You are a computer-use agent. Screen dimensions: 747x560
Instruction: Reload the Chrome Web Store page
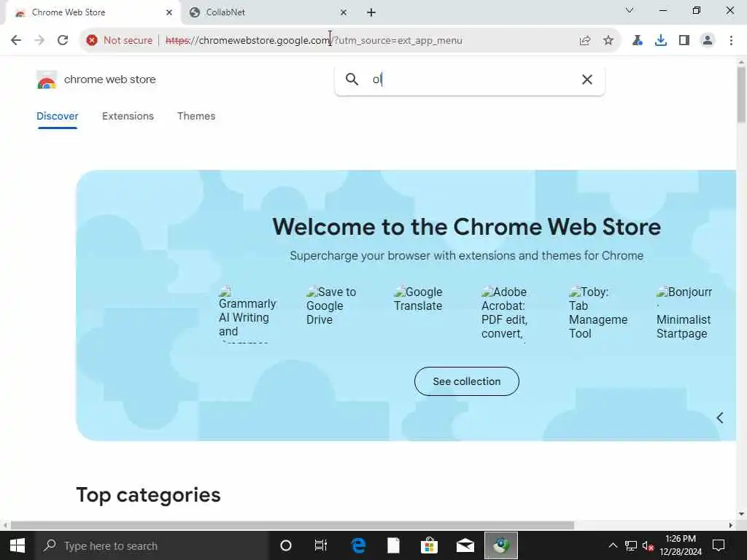(x=63, y=40)
